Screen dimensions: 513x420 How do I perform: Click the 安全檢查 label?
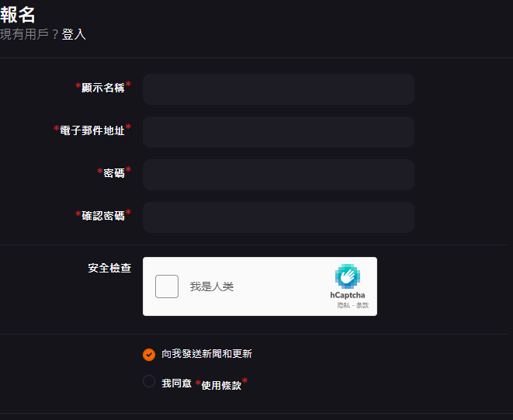coord(109,268)
